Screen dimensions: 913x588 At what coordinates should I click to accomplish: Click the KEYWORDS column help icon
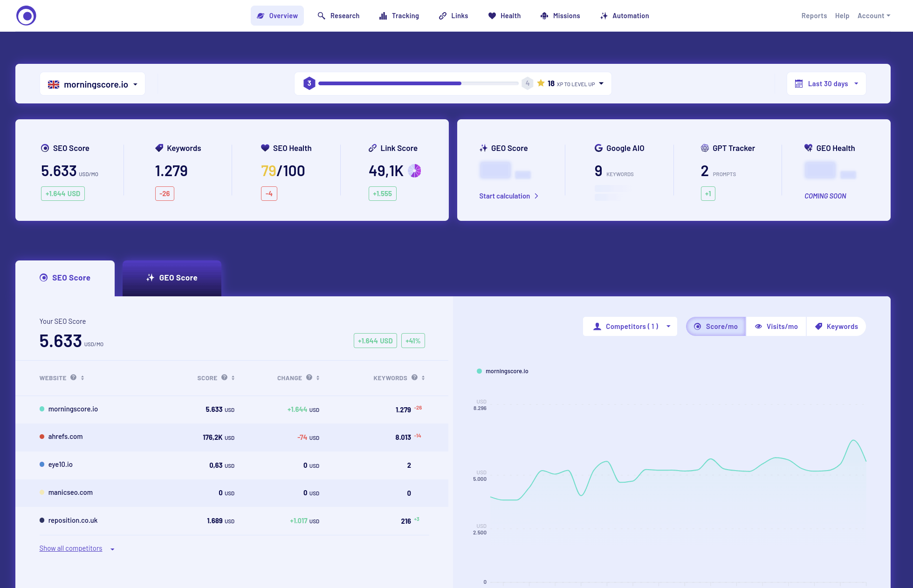[x=414, y=377]
